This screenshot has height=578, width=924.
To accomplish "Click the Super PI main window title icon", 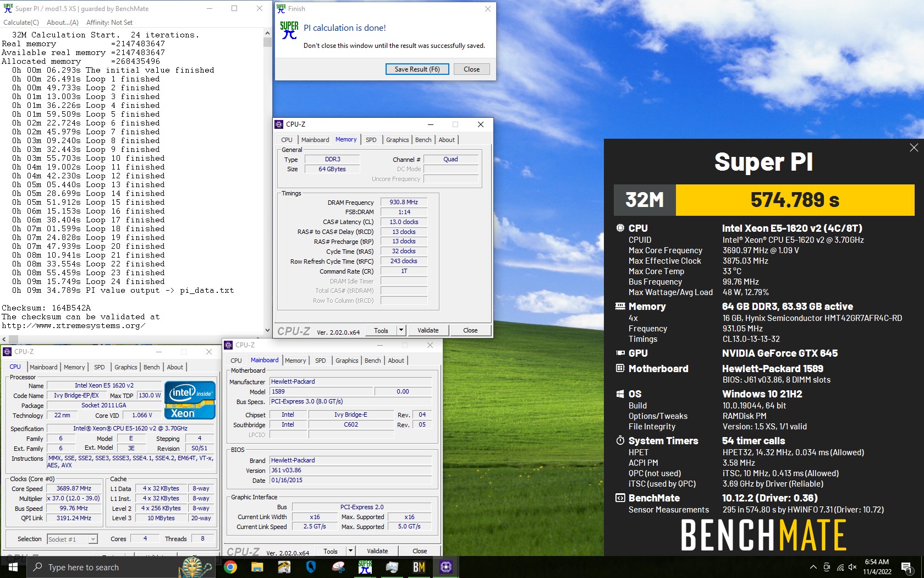I will click(x=8, y=8).
